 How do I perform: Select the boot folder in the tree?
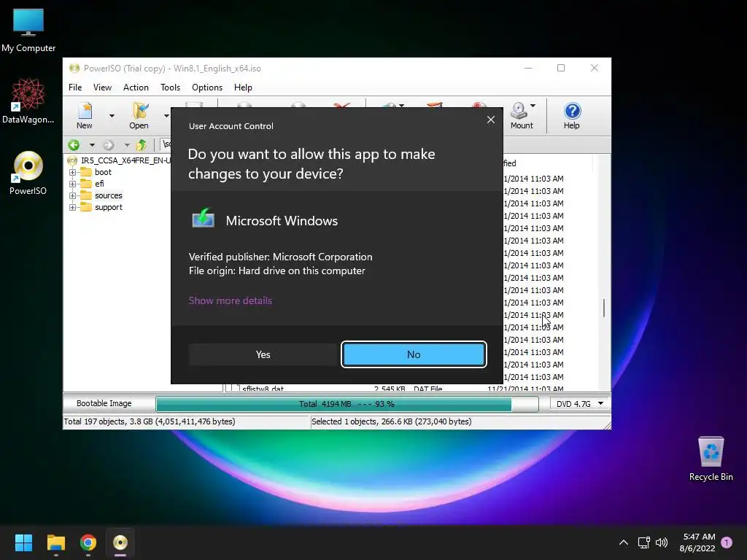103,172
